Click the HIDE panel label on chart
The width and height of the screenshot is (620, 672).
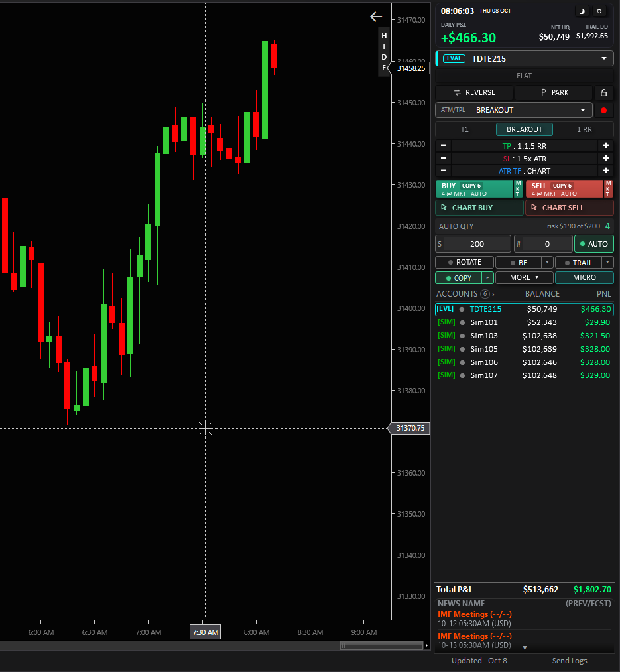pos(384,52)
